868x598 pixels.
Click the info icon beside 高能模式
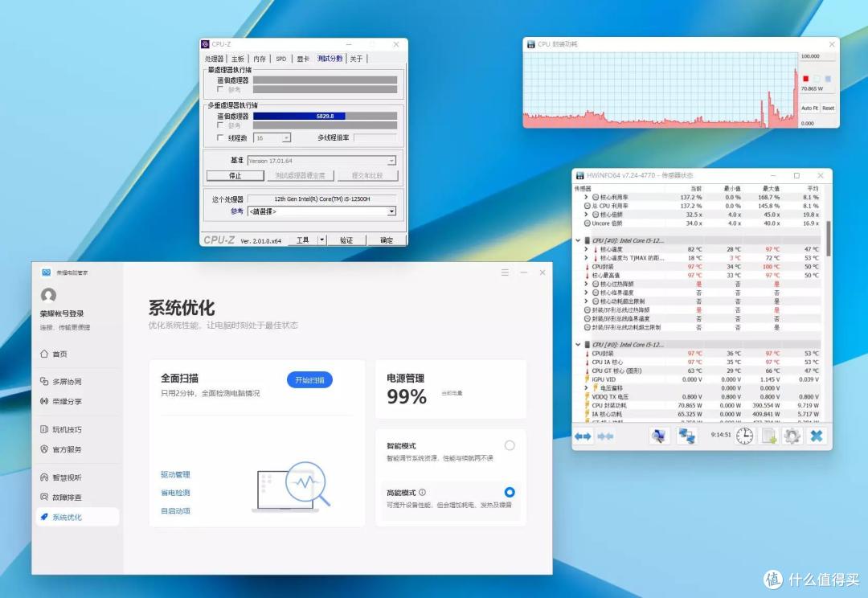[423, 492]
